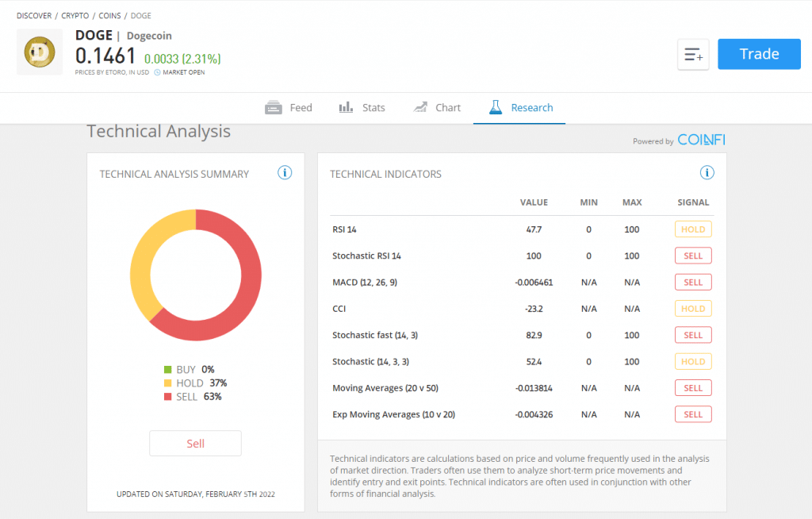Click the Stochastic (14, 3, 3) indicator name
812x519 pixels.
pos(371,361)
